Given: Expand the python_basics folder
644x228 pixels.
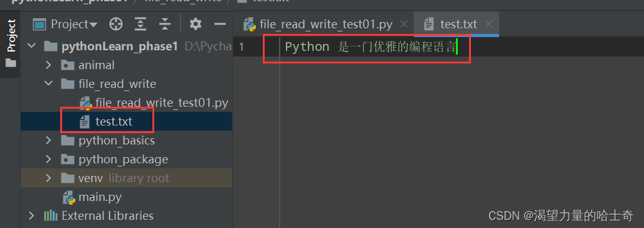Looking at the screenshot, I should [48, 140].
